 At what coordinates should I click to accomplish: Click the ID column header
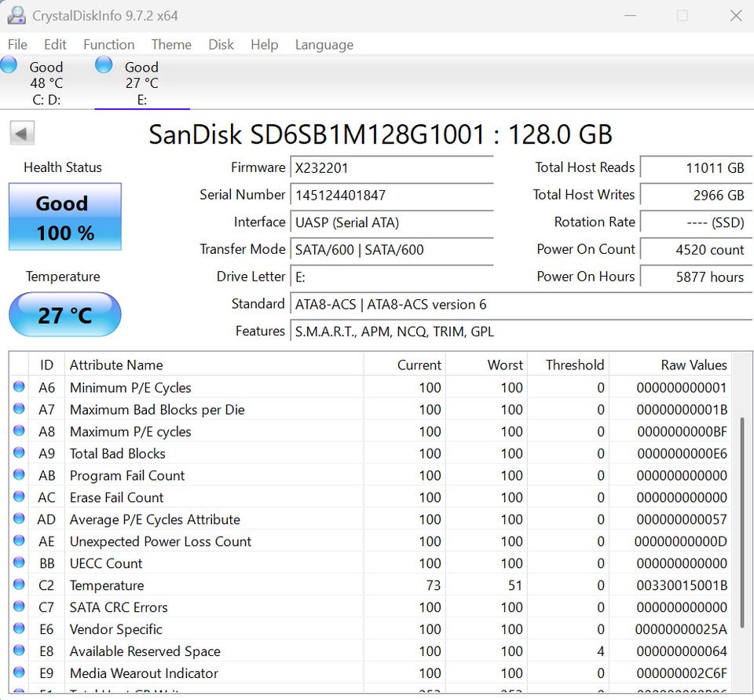point(46,365)
